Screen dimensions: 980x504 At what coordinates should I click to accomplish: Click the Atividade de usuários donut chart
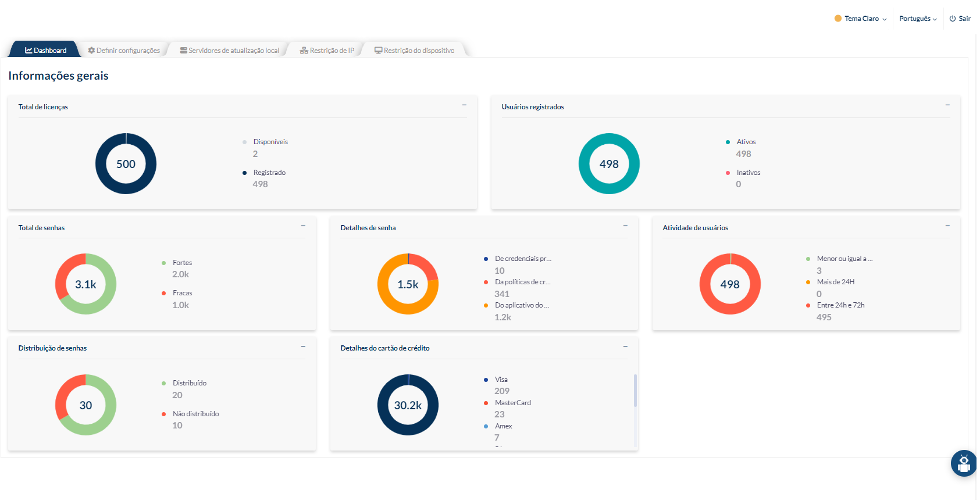coord(730,284)
